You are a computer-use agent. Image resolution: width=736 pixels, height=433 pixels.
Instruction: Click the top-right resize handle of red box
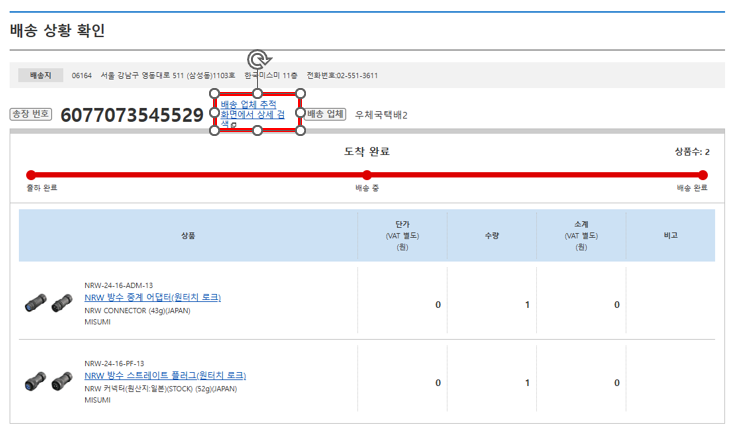[x=300, y=93]
